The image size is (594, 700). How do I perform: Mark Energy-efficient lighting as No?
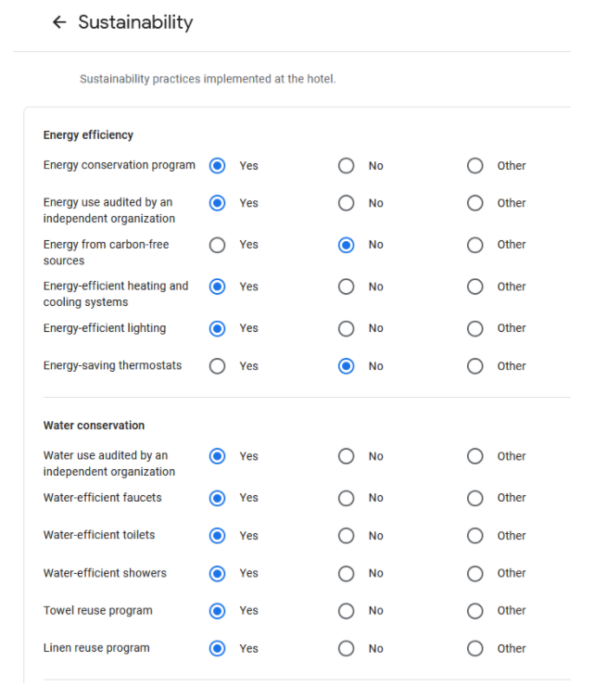point(346,328)
